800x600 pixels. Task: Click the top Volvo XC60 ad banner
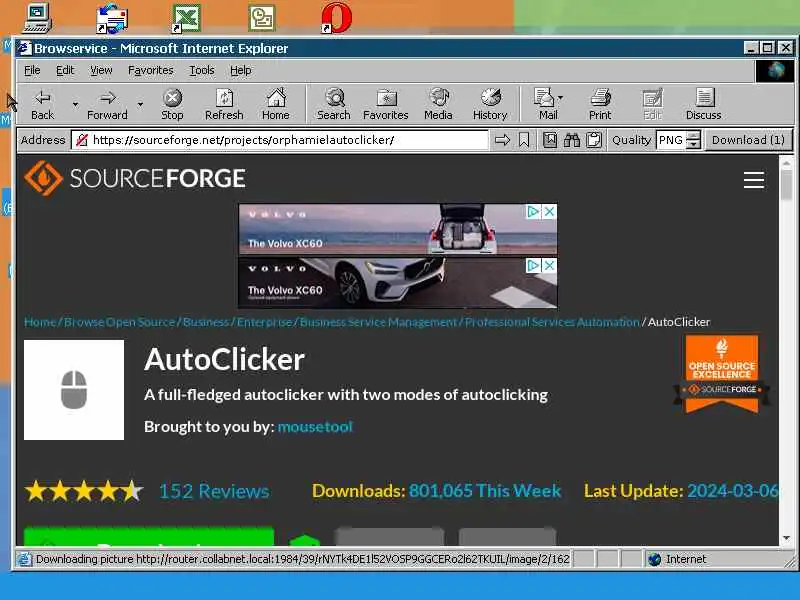pyautogui.click(x=397, y=229)
